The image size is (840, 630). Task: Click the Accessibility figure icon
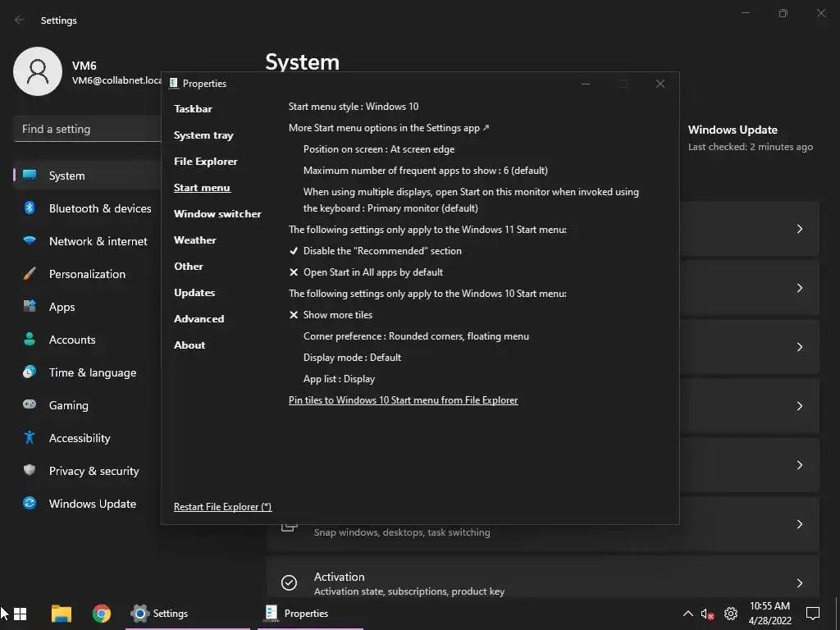(x=30, y=438)
